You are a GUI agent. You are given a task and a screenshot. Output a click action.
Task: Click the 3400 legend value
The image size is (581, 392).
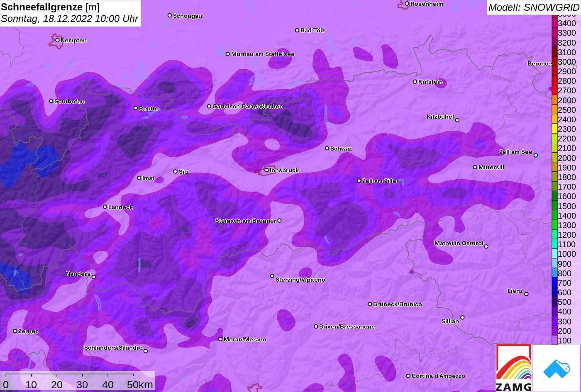point(567,23)
